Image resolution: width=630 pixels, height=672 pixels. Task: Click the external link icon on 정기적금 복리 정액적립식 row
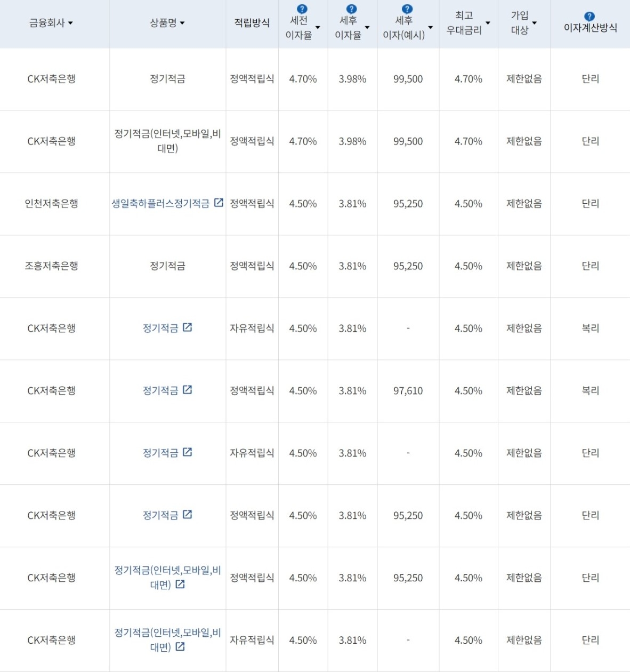(x=187, y=390)
